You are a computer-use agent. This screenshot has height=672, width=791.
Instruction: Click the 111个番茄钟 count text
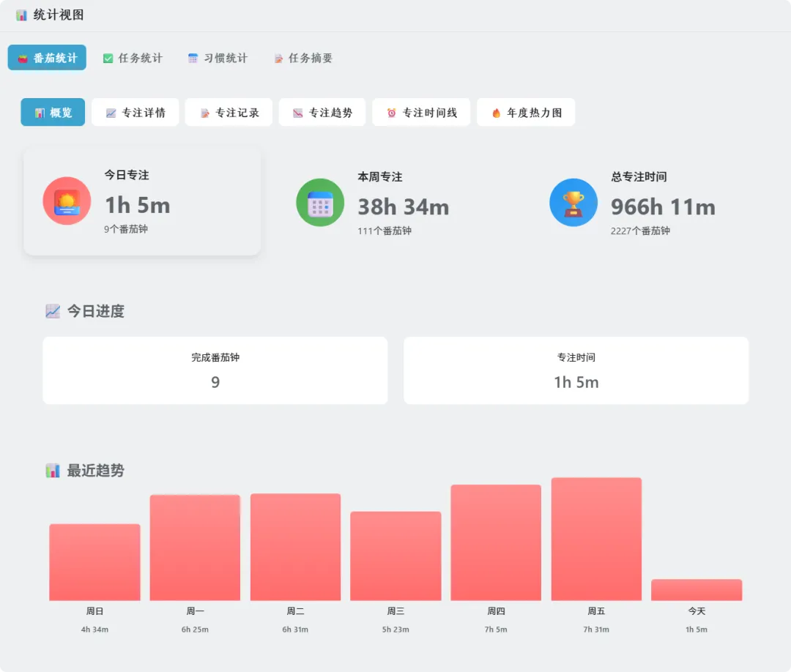385,231
